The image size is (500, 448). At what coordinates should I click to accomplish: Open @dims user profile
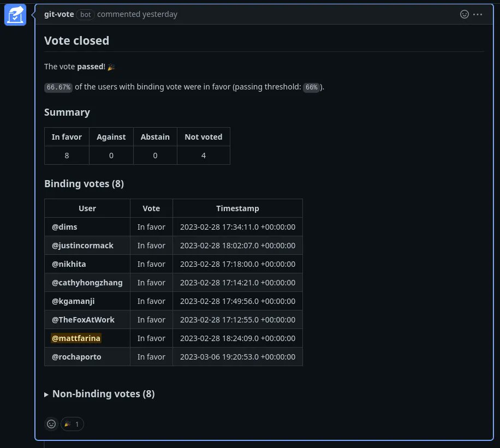point(64,227)
